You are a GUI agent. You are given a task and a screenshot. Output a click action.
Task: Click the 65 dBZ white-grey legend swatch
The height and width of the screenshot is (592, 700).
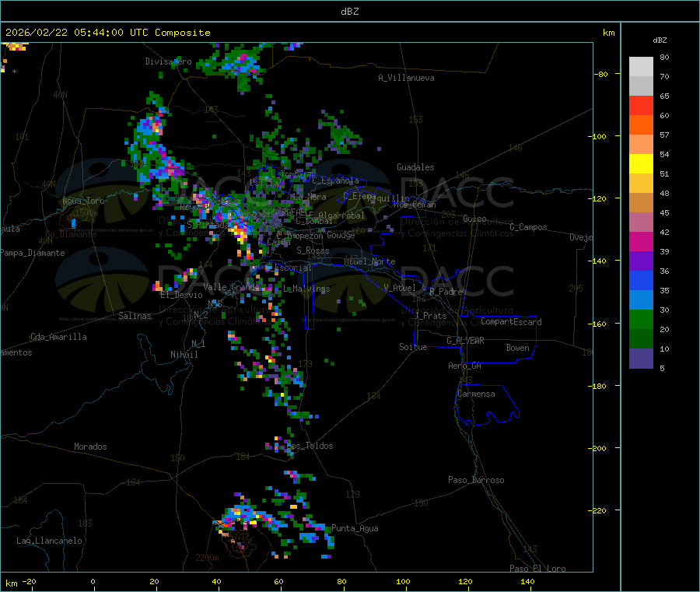coord(641,86)
